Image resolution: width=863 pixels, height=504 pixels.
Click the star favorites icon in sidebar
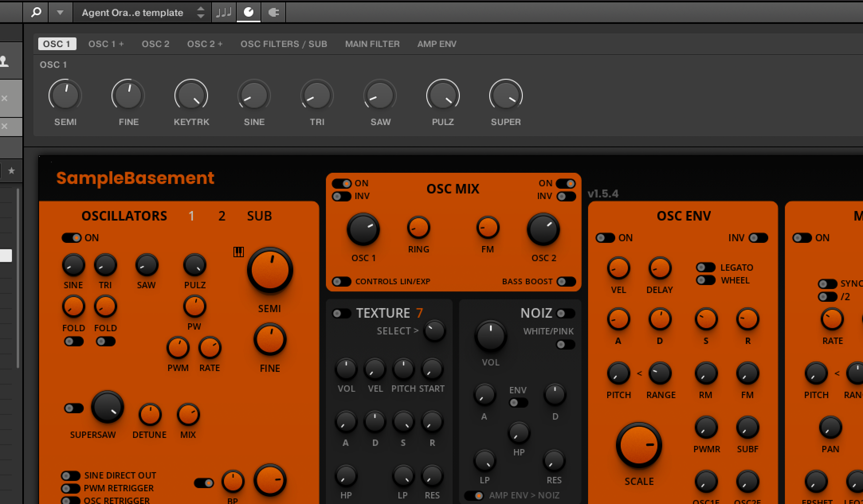tap(12, 171)
